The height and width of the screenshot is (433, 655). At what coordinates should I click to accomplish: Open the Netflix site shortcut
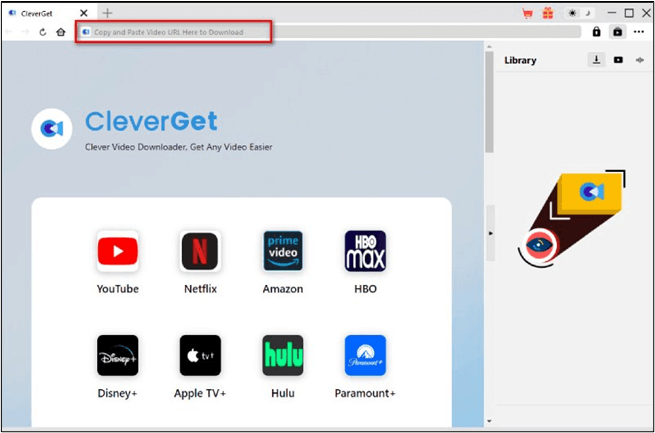[x=200, y=251]
